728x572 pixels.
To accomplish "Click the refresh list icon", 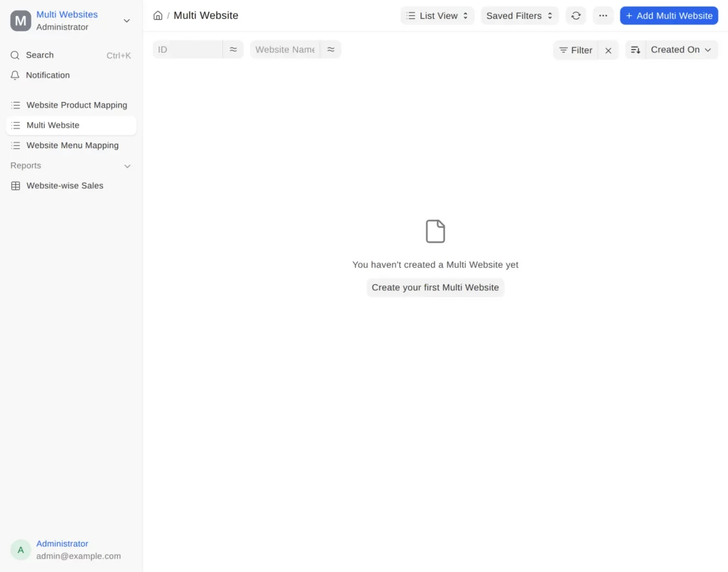I will pos(576,16).
